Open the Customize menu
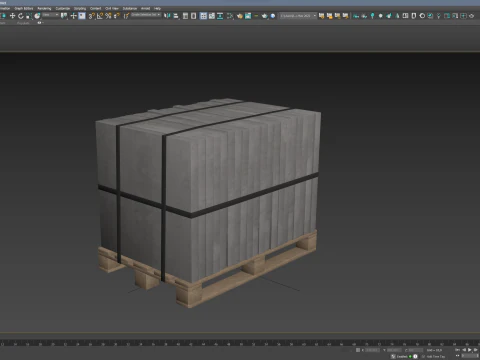The image size is (480, 360). click(x=63, y=8)
